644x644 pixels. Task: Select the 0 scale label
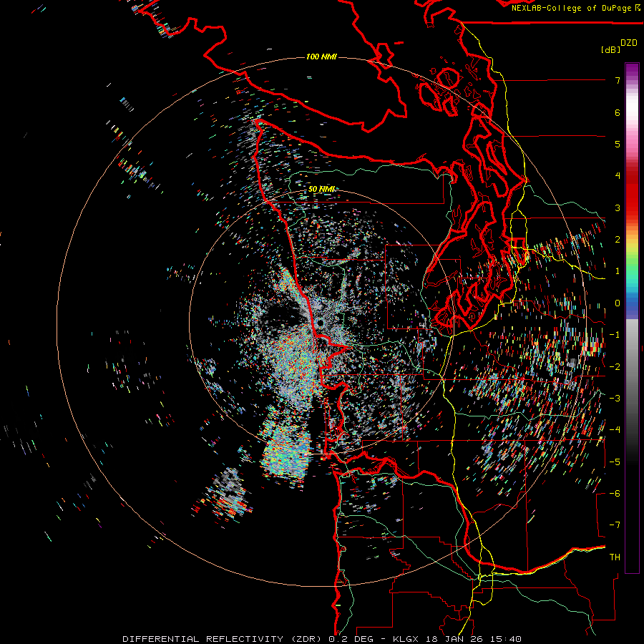click(618, 303)
